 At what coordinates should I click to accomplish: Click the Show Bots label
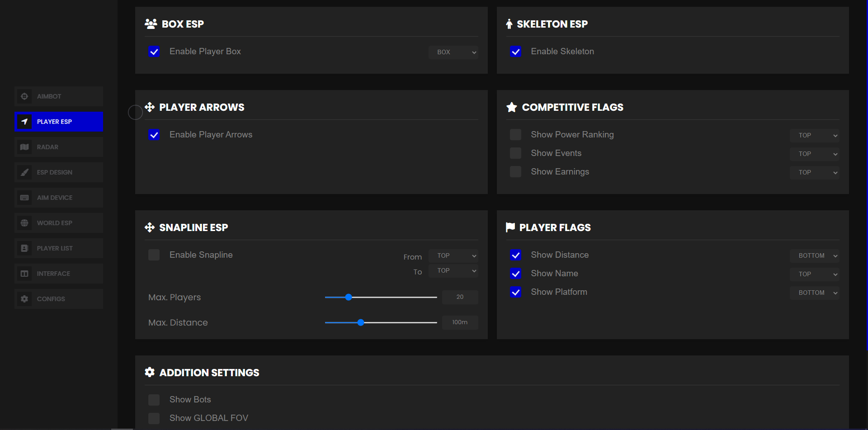point(190,400)
